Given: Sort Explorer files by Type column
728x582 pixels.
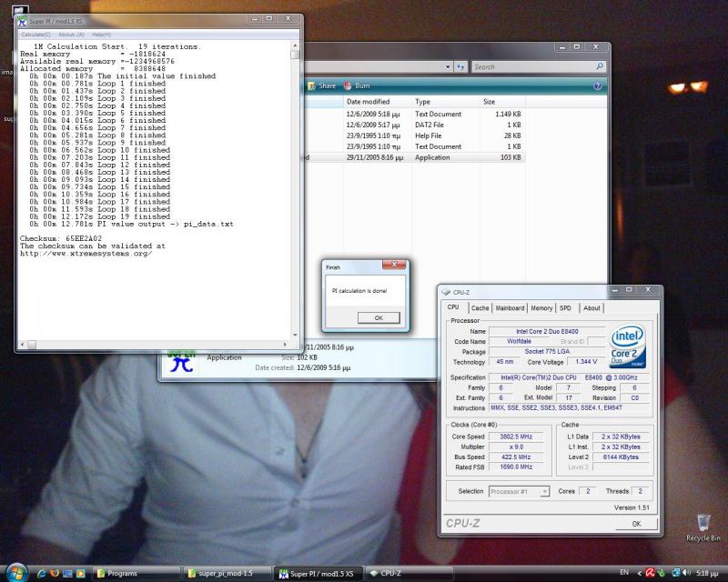Looking at the screenshot, I should [x=446, y=102].
